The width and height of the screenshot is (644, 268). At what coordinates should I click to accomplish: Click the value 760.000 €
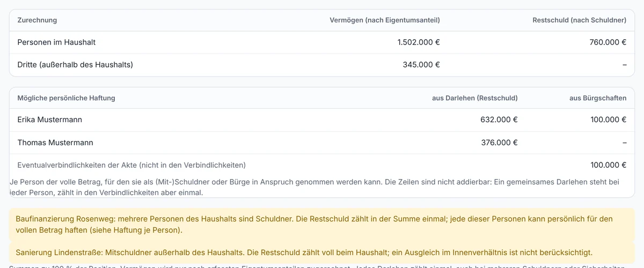(x=608, y=42)
